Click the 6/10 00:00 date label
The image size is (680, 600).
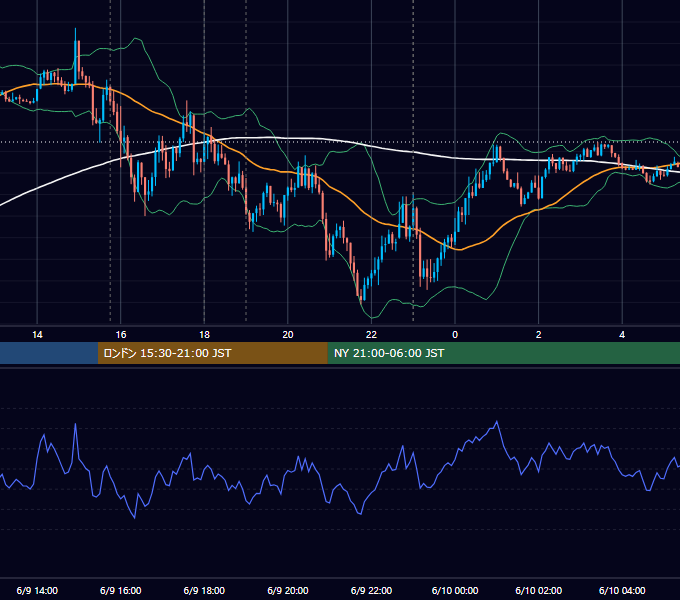[x=455, y=590]
